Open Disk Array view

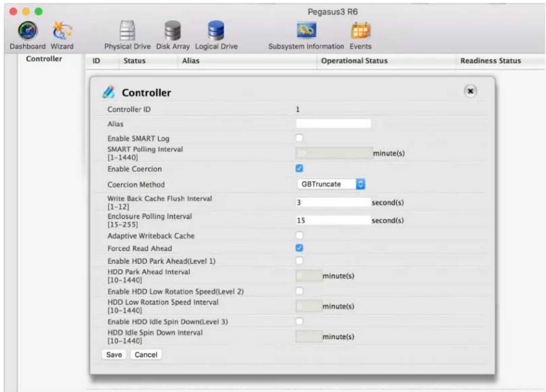pos(173,36)
